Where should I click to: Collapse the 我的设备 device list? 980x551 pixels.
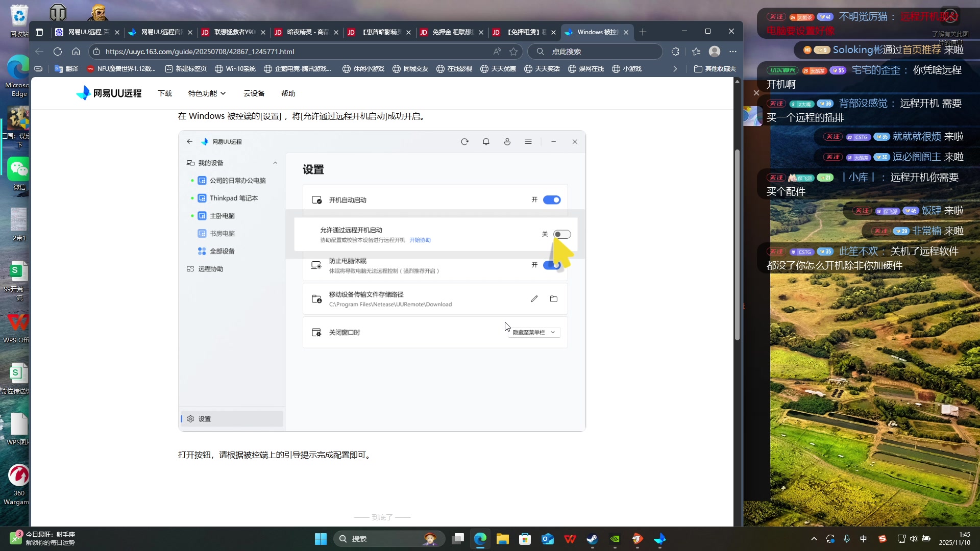[276, 163]
